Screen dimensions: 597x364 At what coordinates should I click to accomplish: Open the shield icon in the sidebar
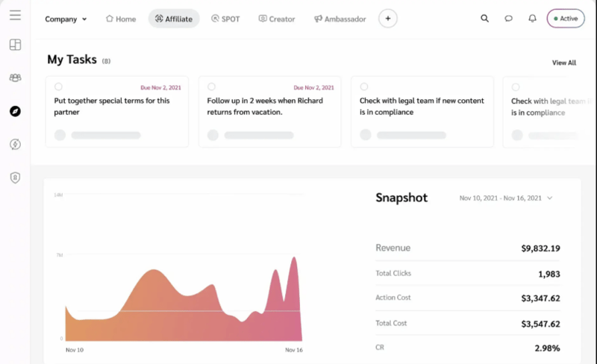pyautogui.click(x=15, y=178)
